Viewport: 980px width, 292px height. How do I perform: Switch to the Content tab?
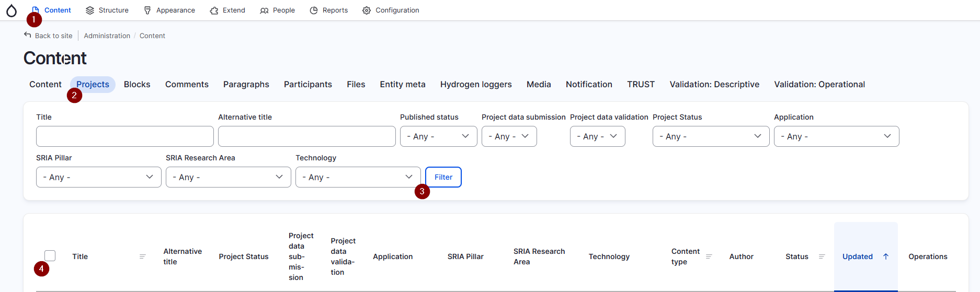tap(45, 84)
